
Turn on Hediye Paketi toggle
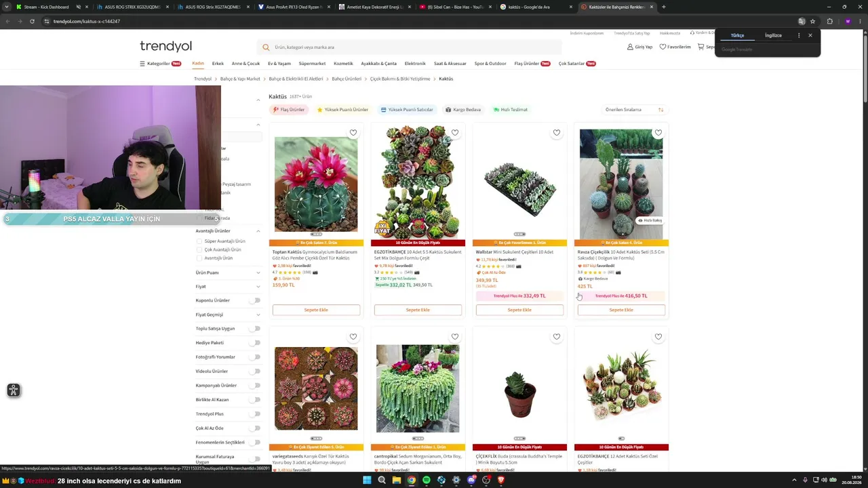click(255, 343)
